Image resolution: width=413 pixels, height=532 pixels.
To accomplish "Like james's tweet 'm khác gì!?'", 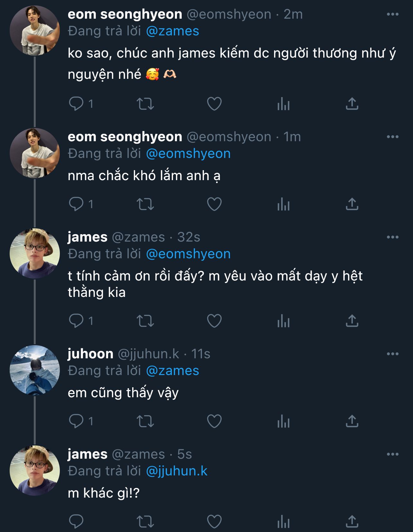I will coord(214,521).
